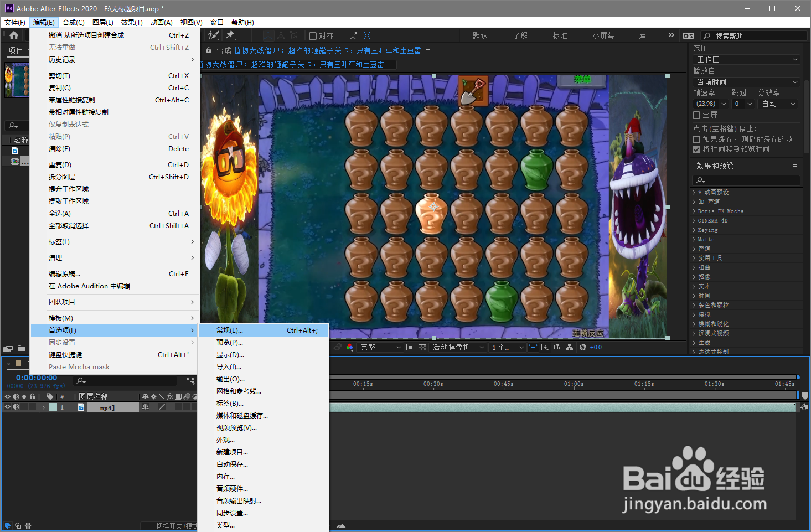Click the composition lock icon
Viewport: 811px width, 532px height.
point(209,50)
